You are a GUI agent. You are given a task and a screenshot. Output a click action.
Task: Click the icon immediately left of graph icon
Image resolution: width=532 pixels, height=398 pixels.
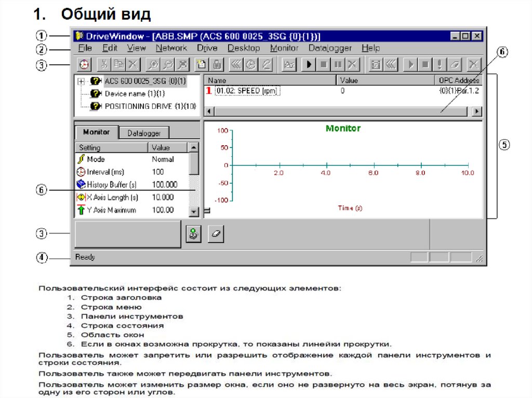point(265,64)
